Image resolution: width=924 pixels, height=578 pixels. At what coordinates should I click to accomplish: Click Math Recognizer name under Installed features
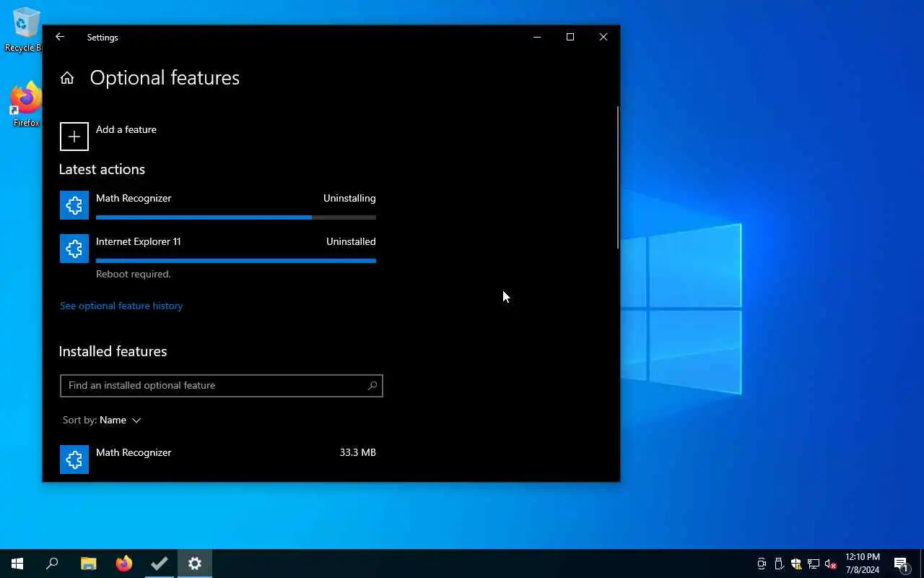tap(134, 453)
